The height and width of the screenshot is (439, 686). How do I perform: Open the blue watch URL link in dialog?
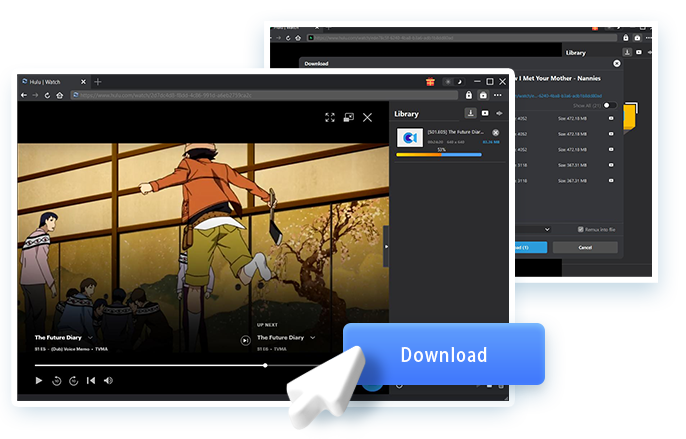click(559, 96)
